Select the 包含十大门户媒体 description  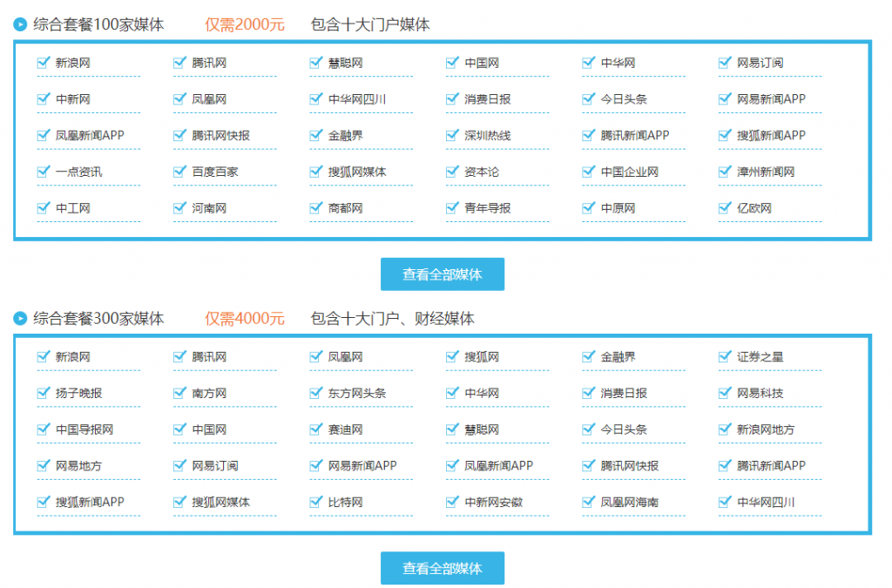tap(370, 24)
